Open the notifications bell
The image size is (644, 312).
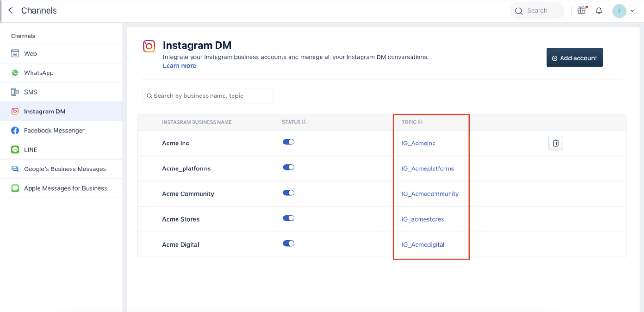click(599, 11)
